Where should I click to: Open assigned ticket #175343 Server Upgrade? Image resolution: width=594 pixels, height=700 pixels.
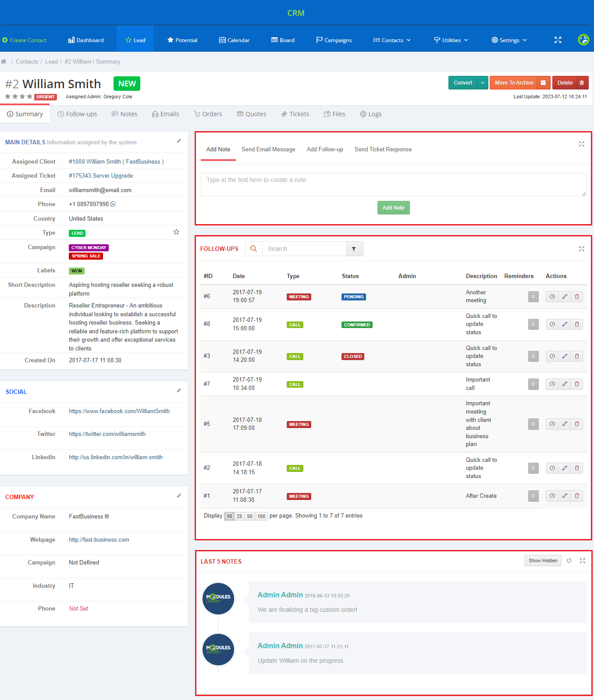101,175
